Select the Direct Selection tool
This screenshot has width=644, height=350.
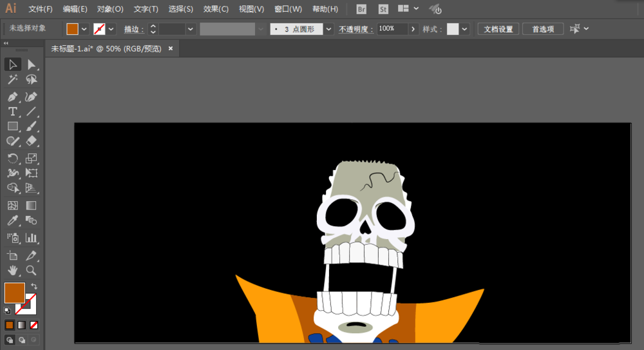(x=31, y=64)
